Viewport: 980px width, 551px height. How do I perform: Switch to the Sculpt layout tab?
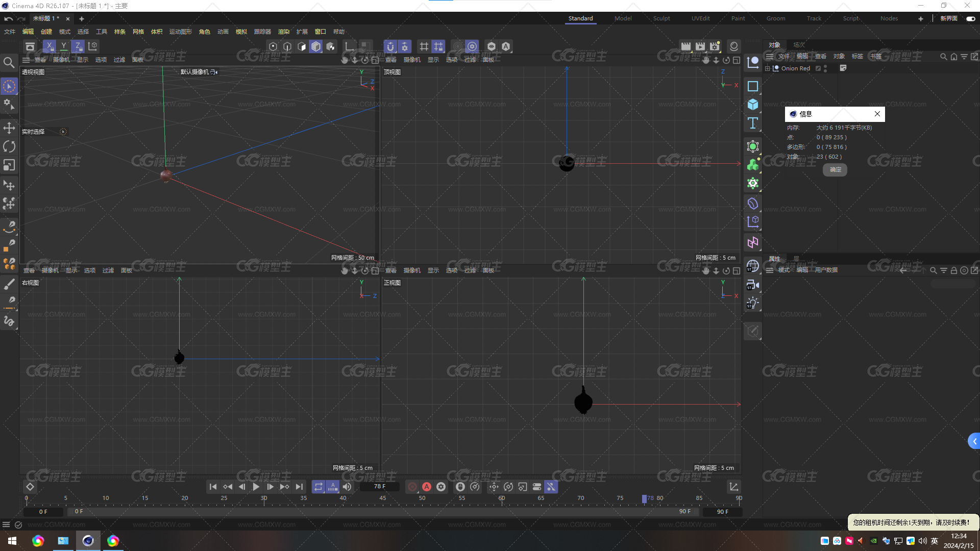pos(661,18)
